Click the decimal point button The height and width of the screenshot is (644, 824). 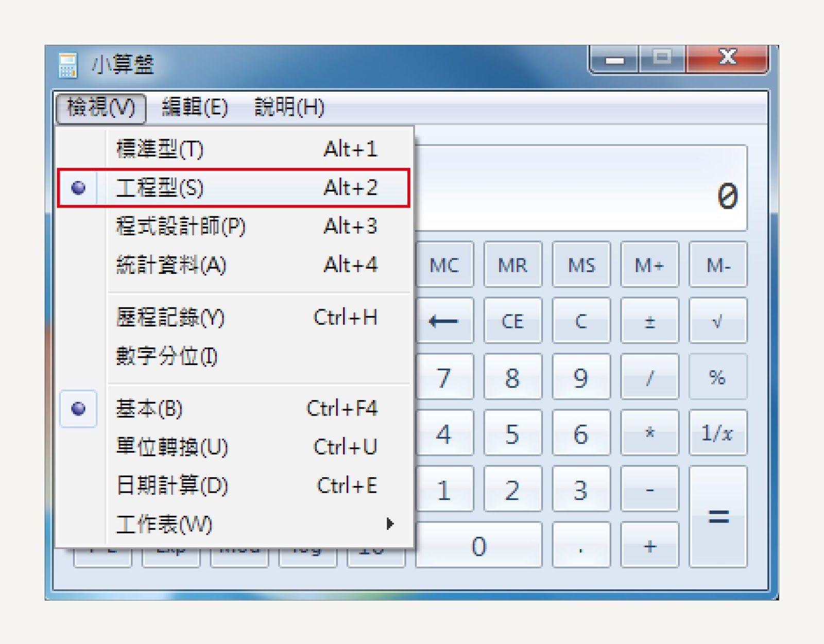coord(581,545)
